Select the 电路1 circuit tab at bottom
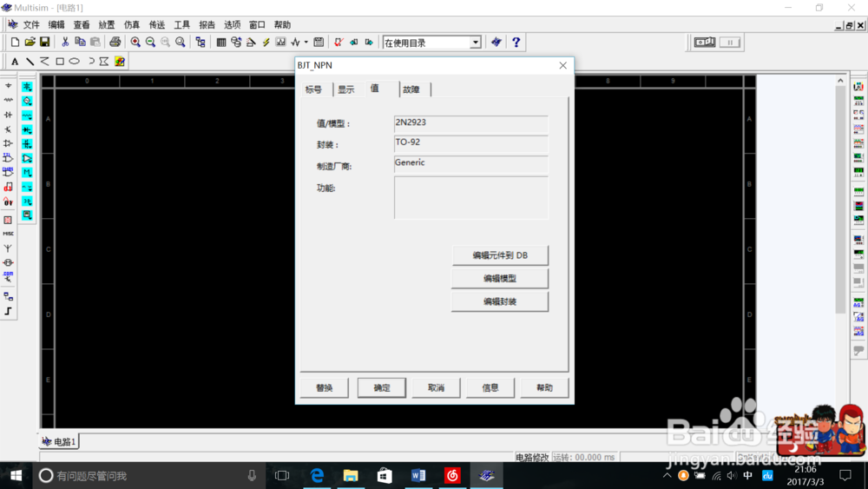Image resolution: width=868 pixels, height=489 pixels. 59,441
